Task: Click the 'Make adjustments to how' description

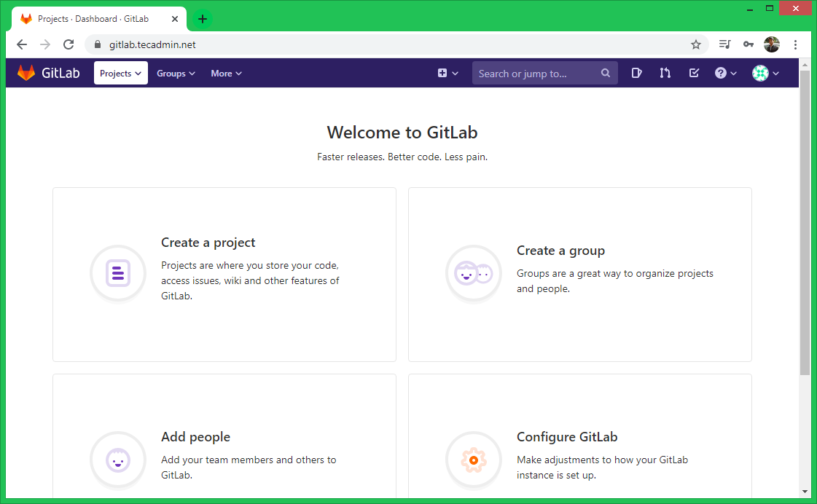Action: tap(602, 467)
